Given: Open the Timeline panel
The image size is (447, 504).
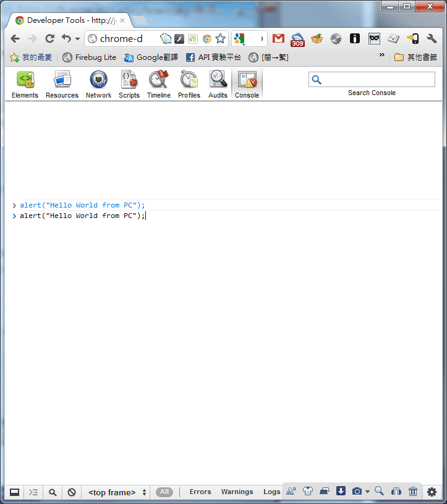Looking at the screenshot, I should click(x=159, y=85).
